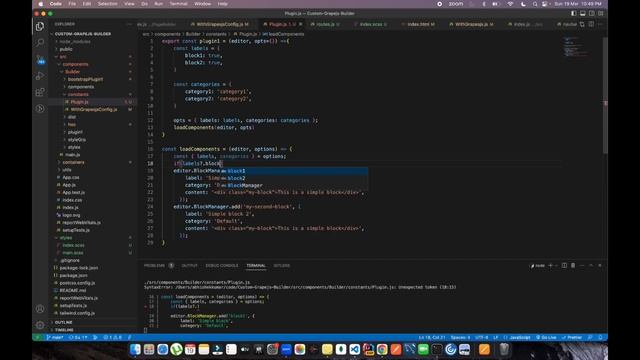Open Visual Studio Code icon in Dock
The image size is (640, 360).
coord(355,349)
